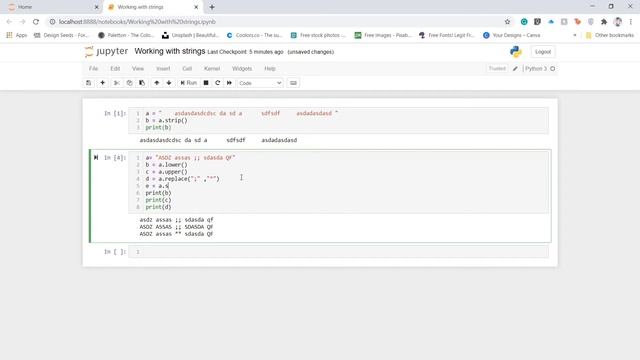This screenshot has height=360, width=640.
Task: Reload the current page
Action: (36, 22)
